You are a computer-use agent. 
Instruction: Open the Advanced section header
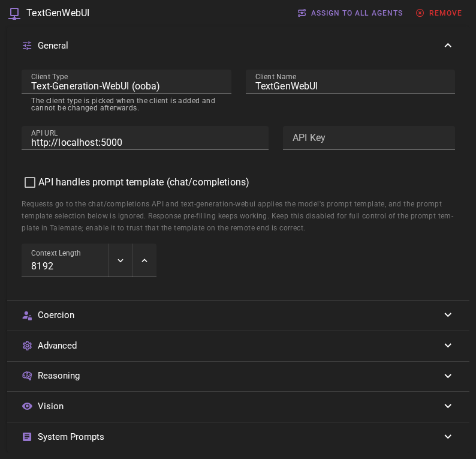pyautogui.click(x=238, y=346)
